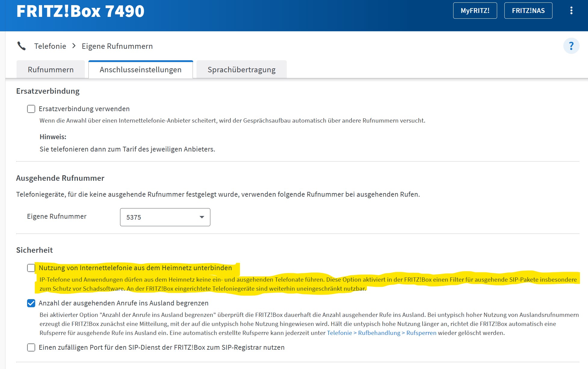Image resolution: width=588 pixels, height=369 pixels.
Task: Switch to the Rufnummern tab
Action: coord(51,70)
